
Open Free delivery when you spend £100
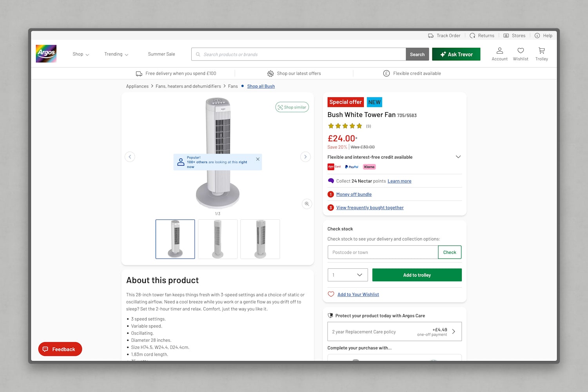176,73
